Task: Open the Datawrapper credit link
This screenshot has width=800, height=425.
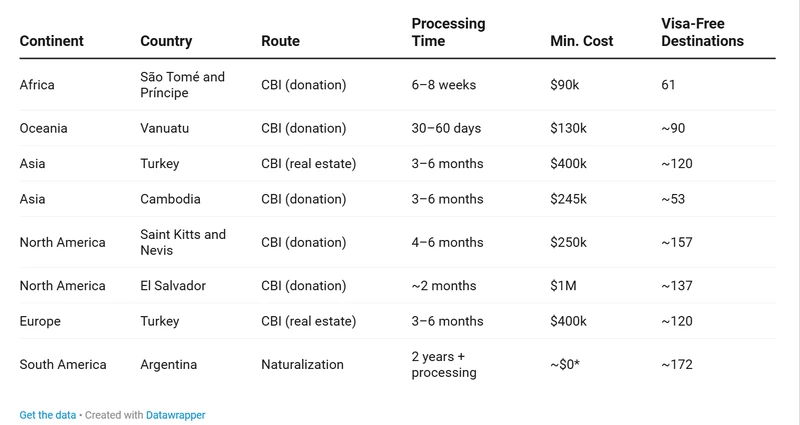Action: click(176, 414)
